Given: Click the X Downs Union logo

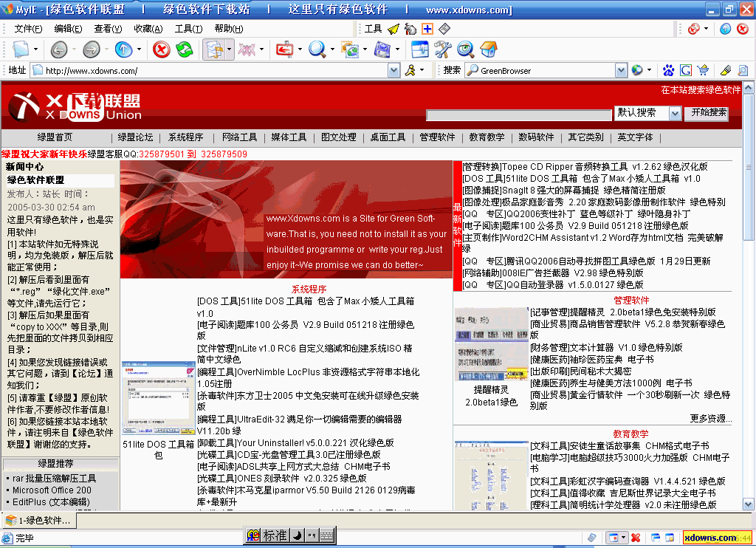Looking at the screenshot, I should pyautogui.click(x=75, y=106).
